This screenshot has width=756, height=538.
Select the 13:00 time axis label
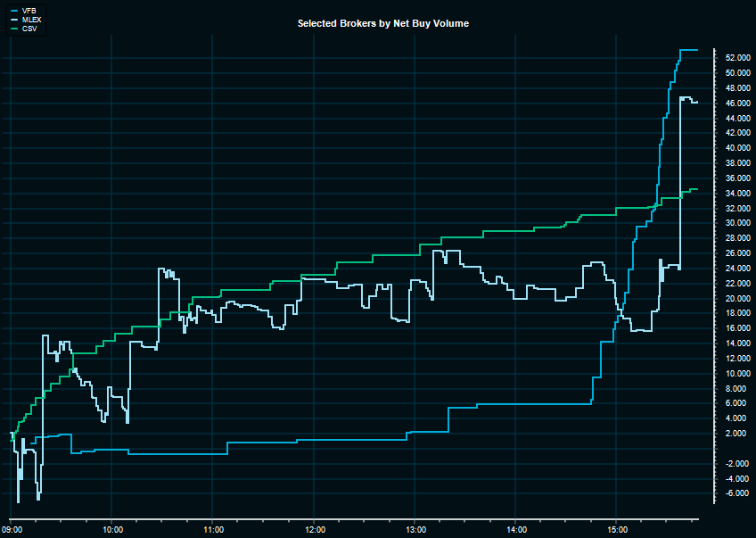coord(415,529)
